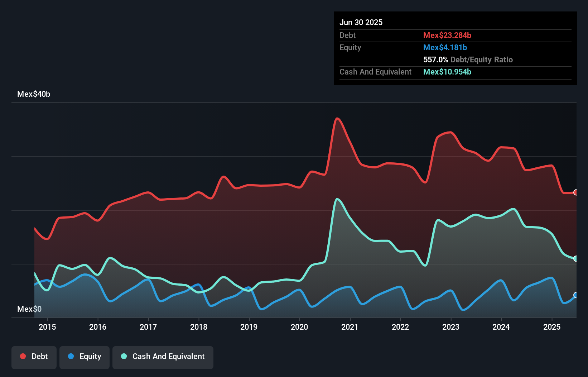This screenshot has height=377, width=588.
Task: Click the Mex$0 y-axis label
Action: [x=29, y=309]
